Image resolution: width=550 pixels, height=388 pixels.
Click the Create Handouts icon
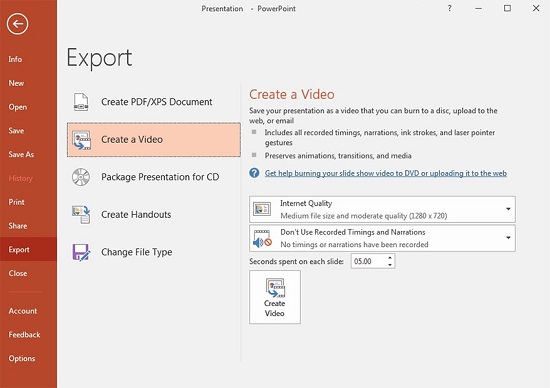[x=81, y=214]
